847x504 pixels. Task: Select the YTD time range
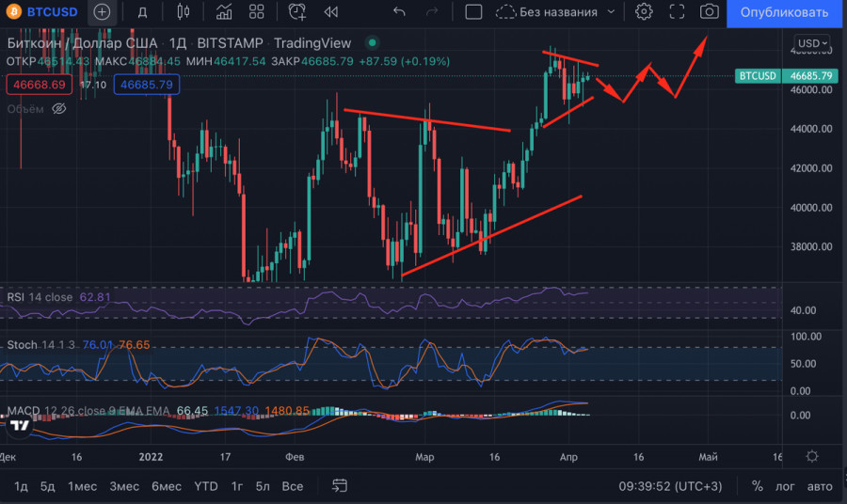pyautogui.click(x=206, y=486)
